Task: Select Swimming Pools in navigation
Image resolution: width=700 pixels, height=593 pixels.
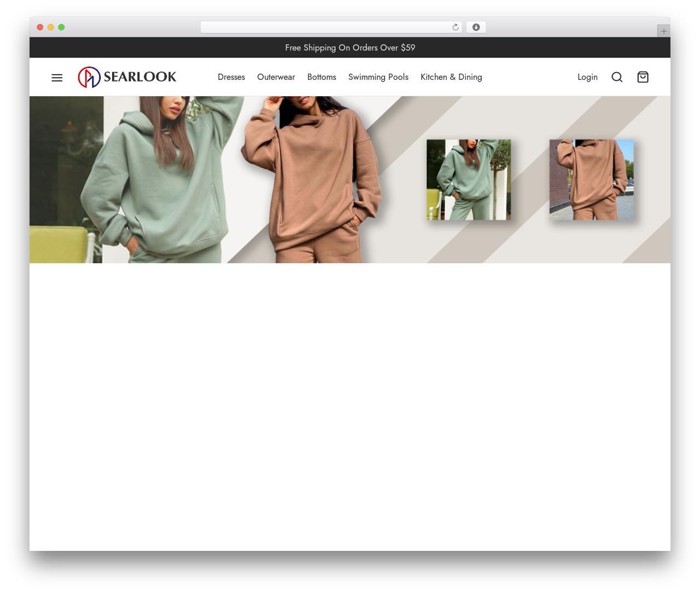Action: coord(378,77)
